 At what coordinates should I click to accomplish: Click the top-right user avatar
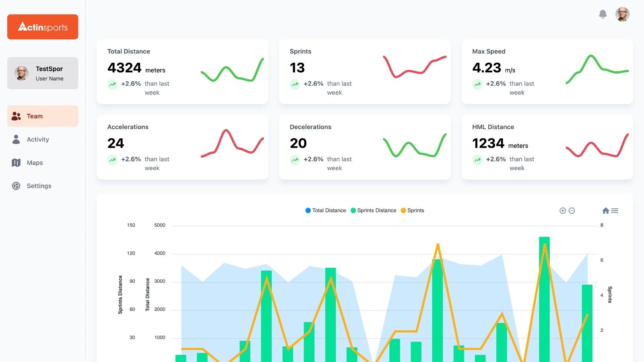point(622,14)
